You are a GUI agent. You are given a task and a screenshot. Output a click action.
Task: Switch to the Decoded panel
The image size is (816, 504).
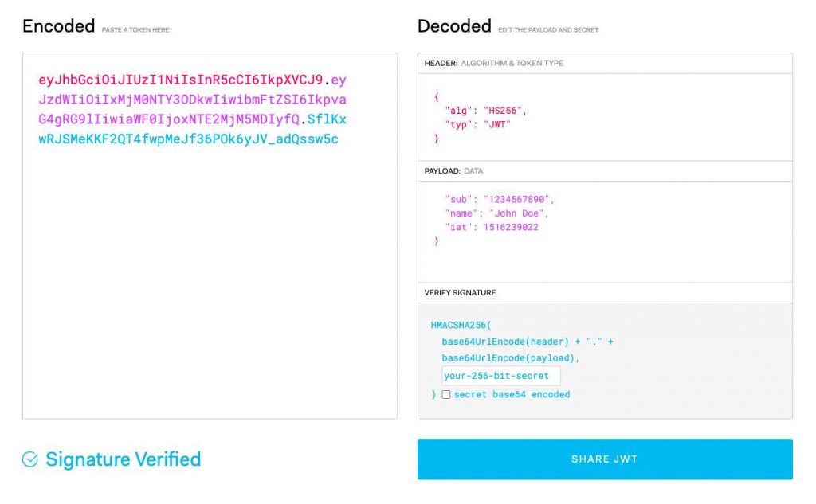453,25
